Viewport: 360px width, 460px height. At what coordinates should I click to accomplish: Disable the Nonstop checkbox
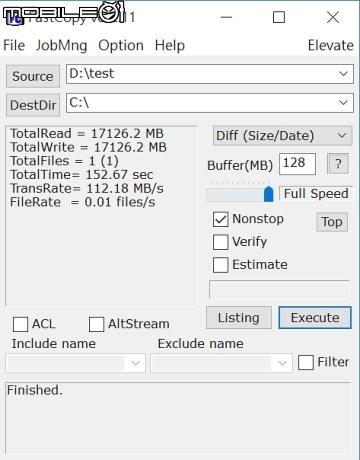click(x=220, y=219)
